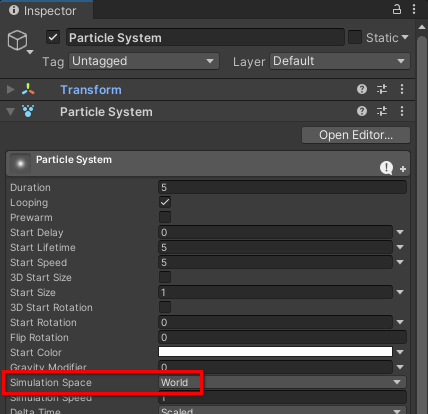Click the Flip Rotation value field

tap(282, 337)
